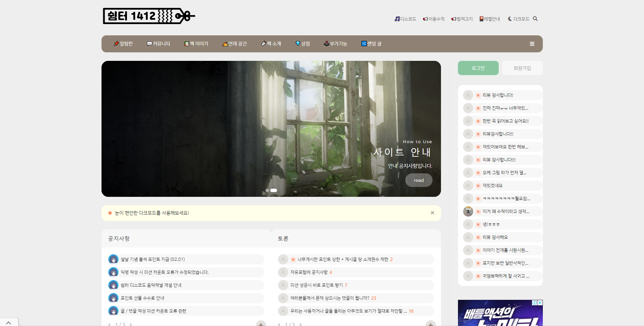
Task: Open recent comment 리뷰 감사합니다!!!
Action: pyautogui.click(x=499, y=160)
